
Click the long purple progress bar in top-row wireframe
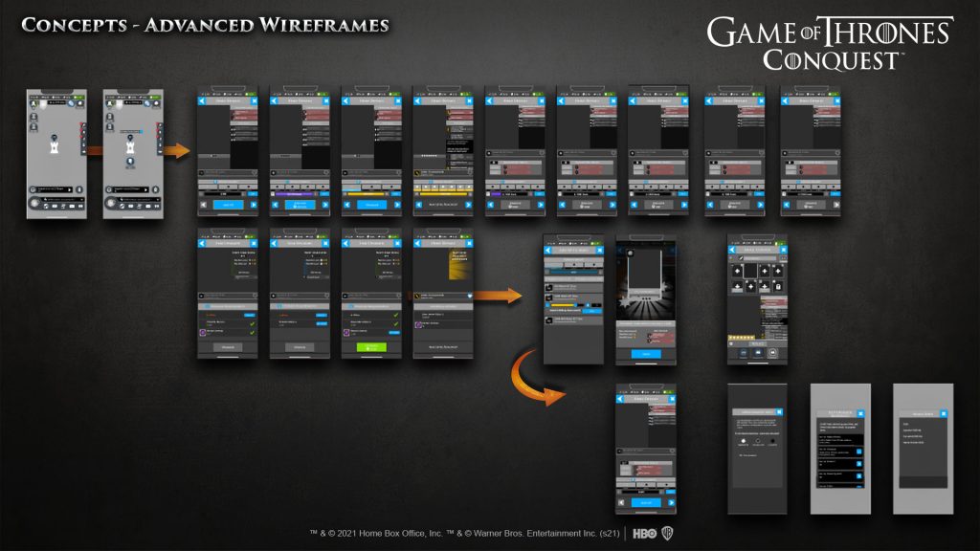[295, 193]
